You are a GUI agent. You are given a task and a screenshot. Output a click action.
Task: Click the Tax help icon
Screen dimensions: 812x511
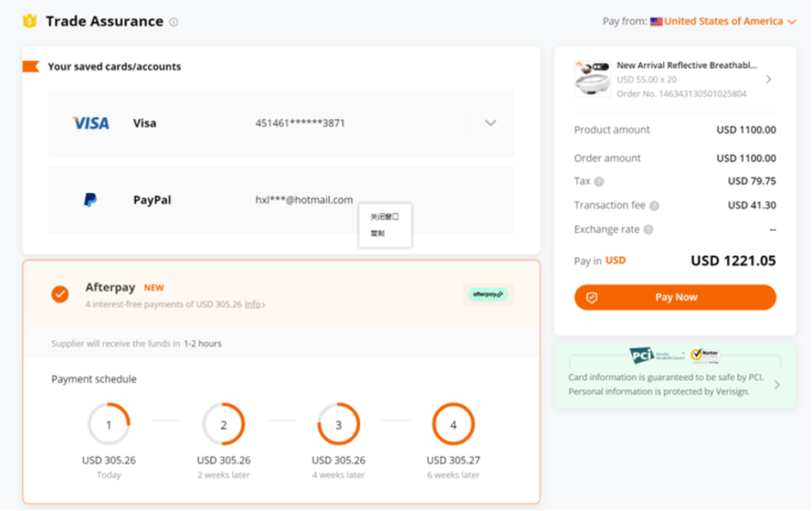tap(599, 182)
